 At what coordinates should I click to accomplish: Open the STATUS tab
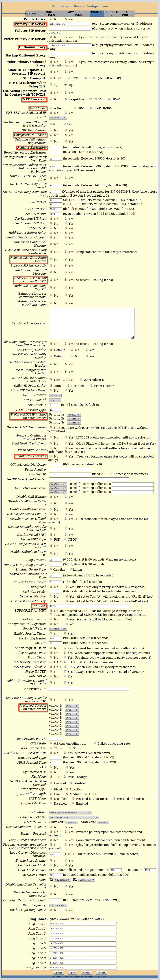tap(30, 14)
